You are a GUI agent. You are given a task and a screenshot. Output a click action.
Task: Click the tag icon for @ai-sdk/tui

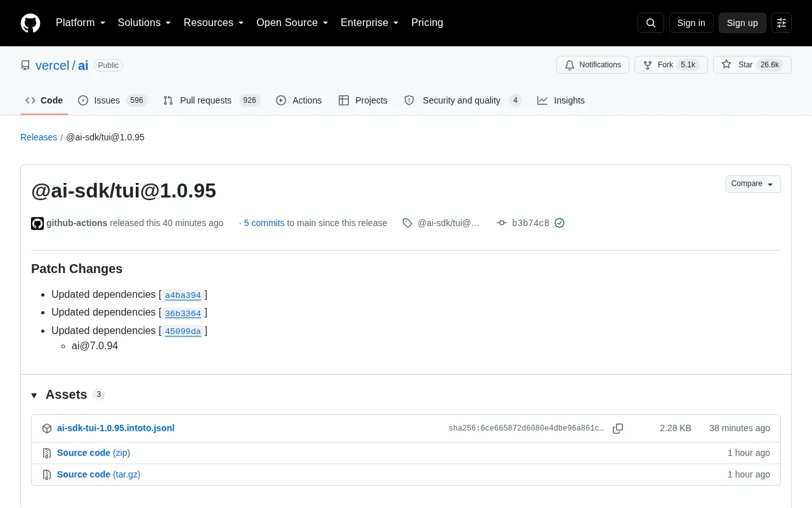tap(407, 223)
